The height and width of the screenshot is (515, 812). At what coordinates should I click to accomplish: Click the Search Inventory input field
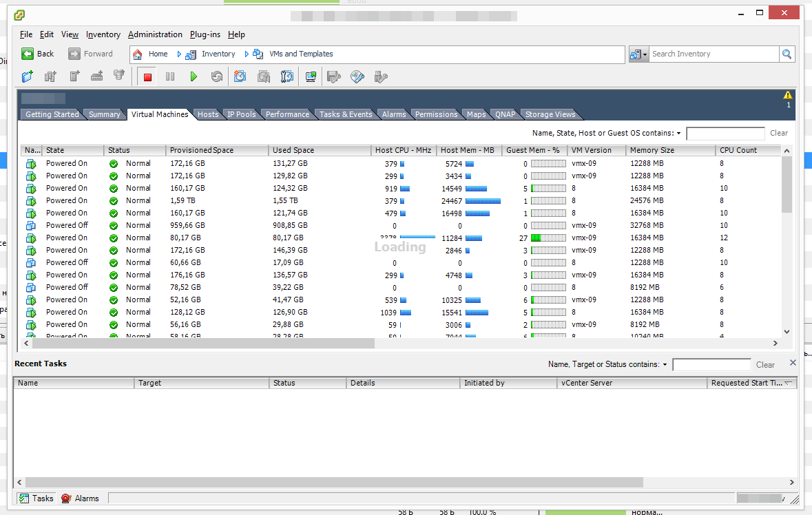(x=714, y=54)
